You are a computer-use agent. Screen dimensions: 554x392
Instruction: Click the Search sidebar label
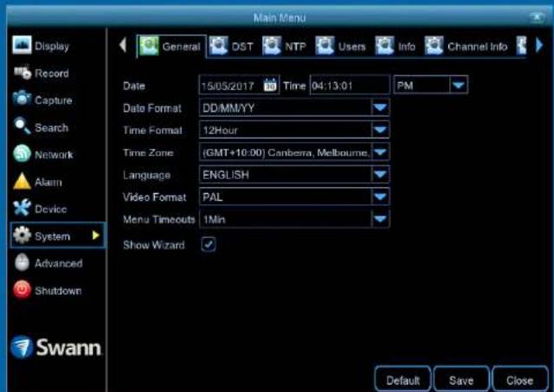(51, 127)
